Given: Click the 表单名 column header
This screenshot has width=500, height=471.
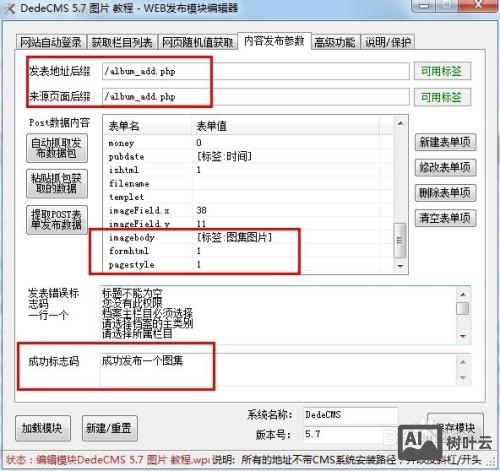Looking at the screenshot, I should 148,126.
